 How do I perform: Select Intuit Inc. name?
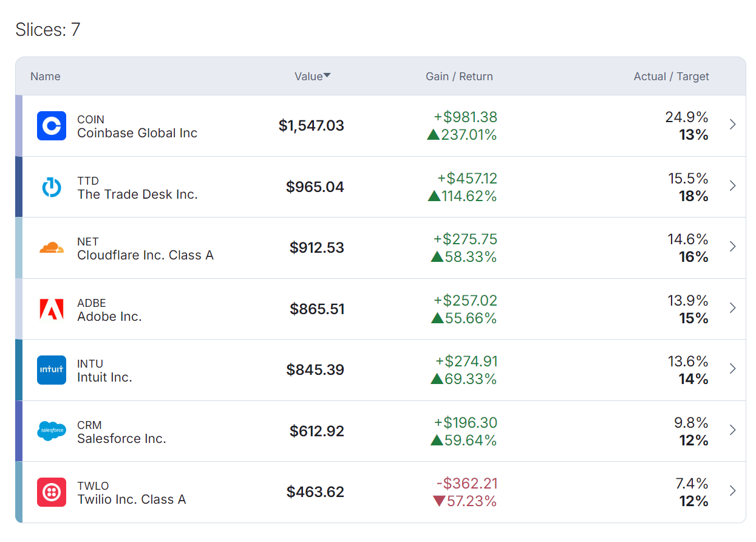click(104, 377)
